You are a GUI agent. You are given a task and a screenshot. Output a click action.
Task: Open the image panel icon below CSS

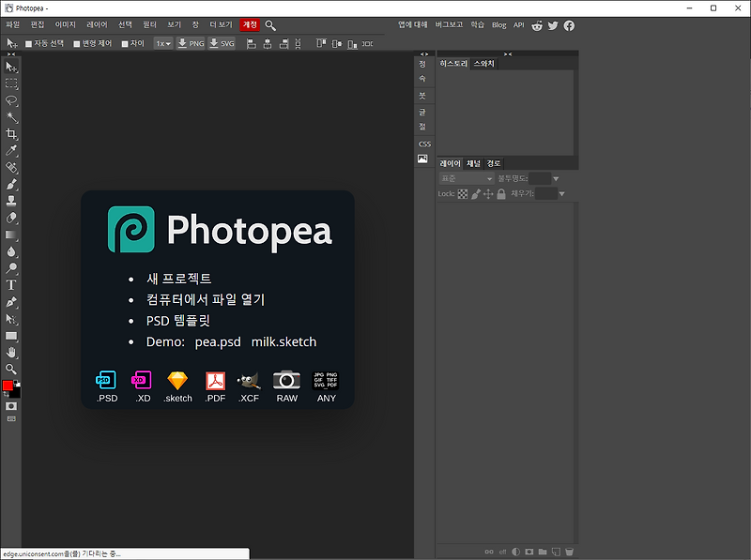422,159
